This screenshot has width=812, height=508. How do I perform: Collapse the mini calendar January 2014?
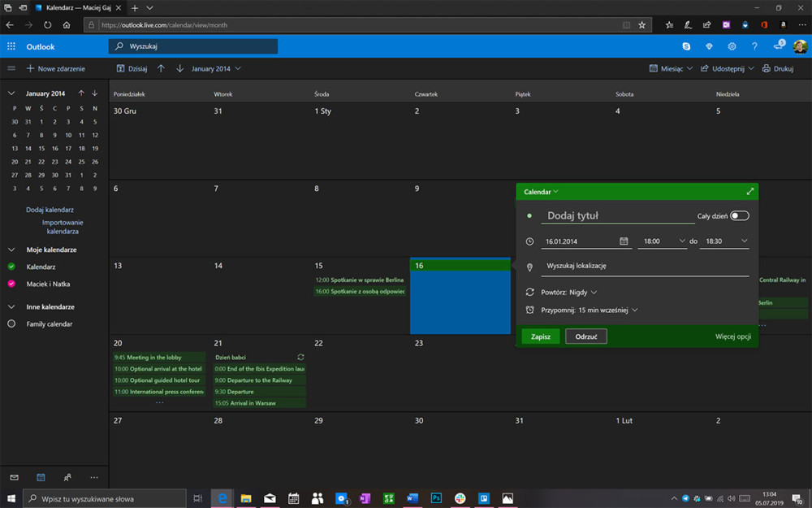(11, 93)
